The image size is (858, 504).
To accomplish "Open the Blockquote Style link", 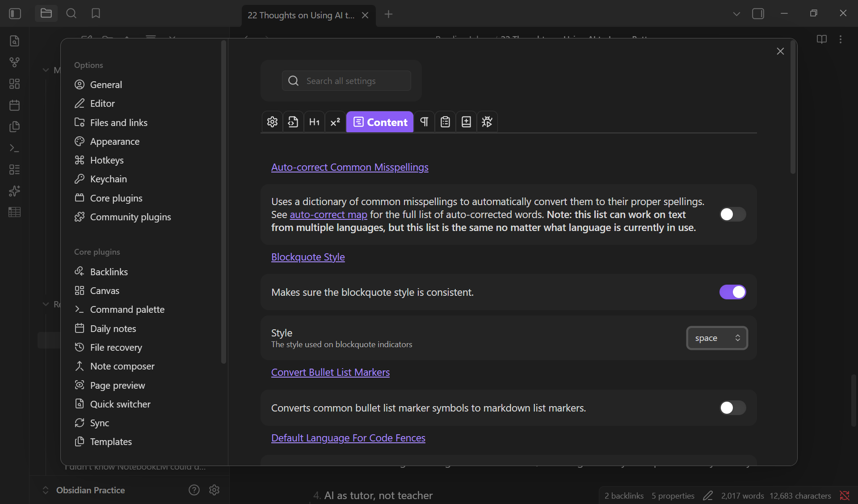I will [308, 257].
